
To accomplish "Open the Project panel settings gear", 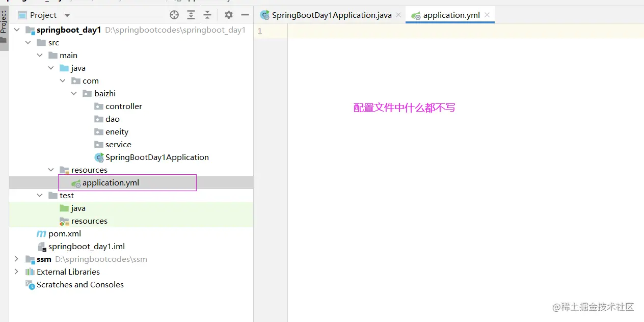I will (228, 15).
